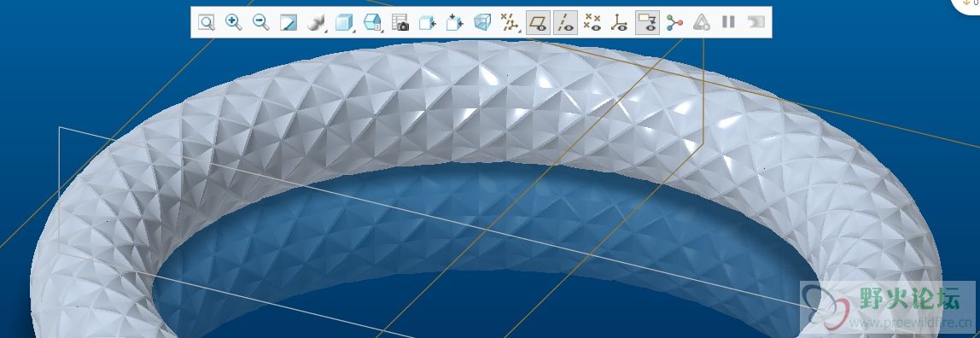Screen dimensions: 980x338
Task: Open the saved orientations dropdown
Action: (372, 23)
